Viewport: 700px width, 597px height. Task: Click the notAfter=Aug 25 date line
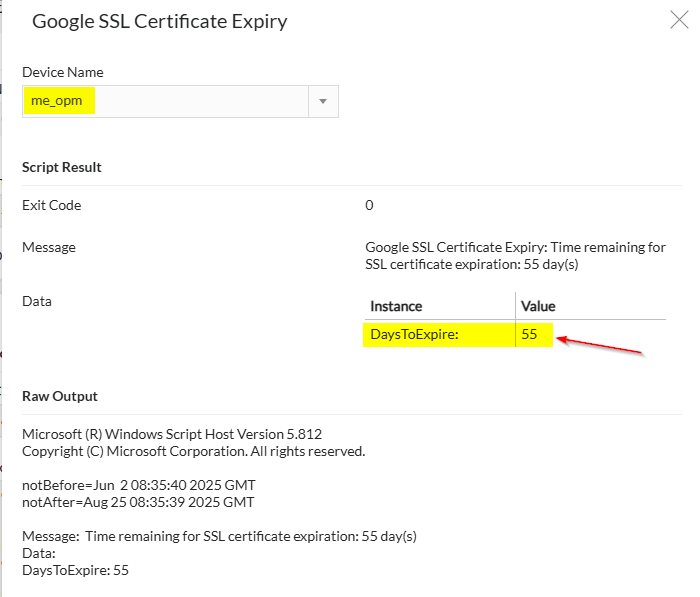click(138, 502)
